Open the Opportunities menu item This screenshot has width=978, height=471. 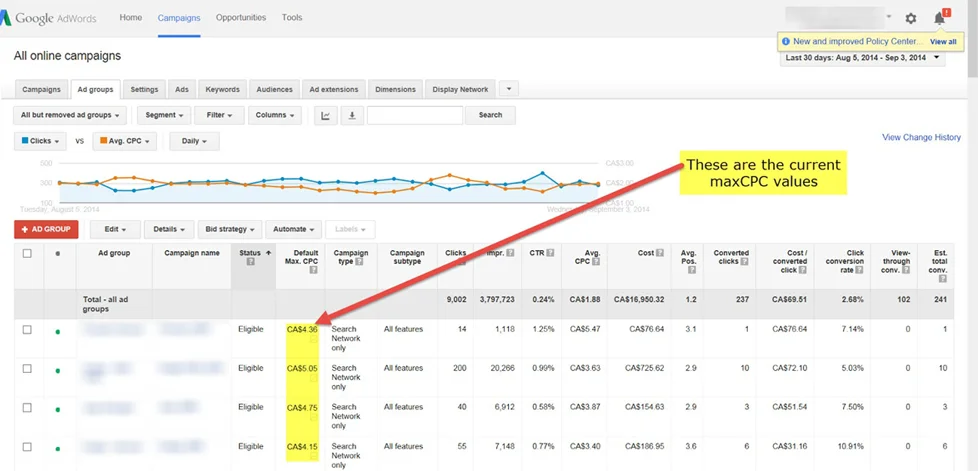click(x=241, y=18)
